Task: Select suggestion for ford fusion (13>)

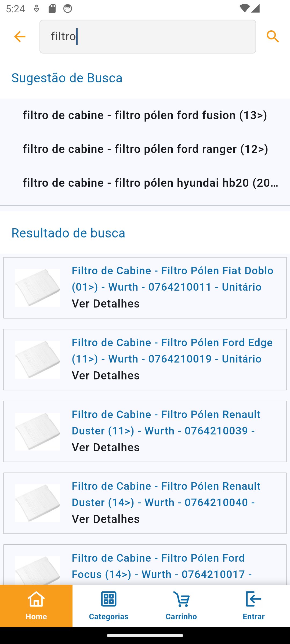Action: 145,115
